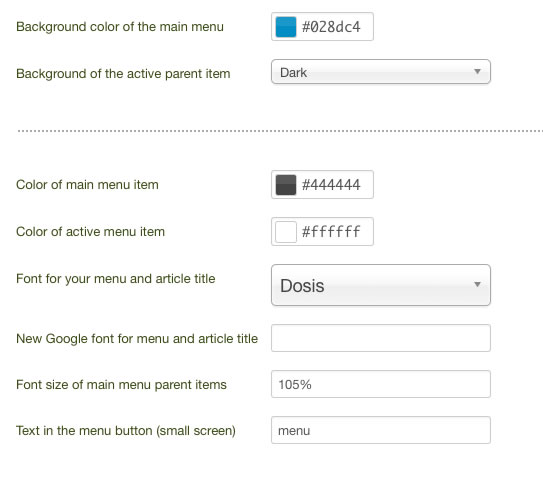Image resolution: width=543 pixels, height=493 pixels.
Task: Click the arrow on the Dark dropdown
Action: [x=478, y=71]
